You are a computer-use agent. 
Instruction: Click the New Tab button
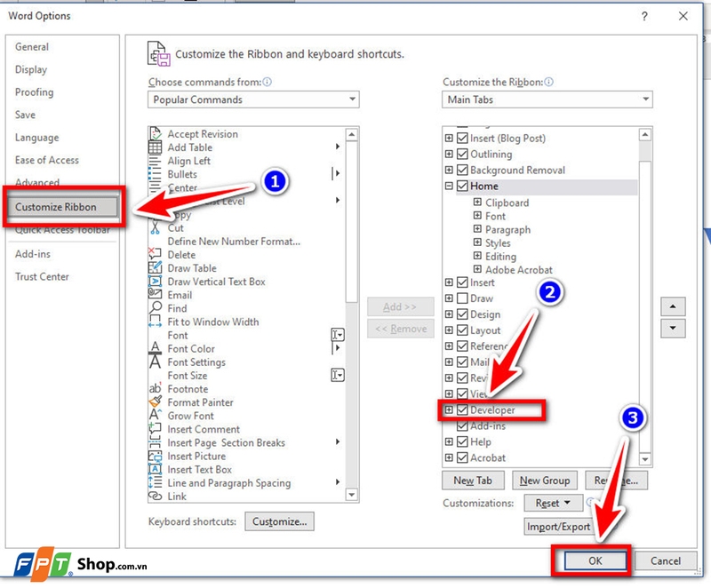pyautogui.click(x=473, y=481)
